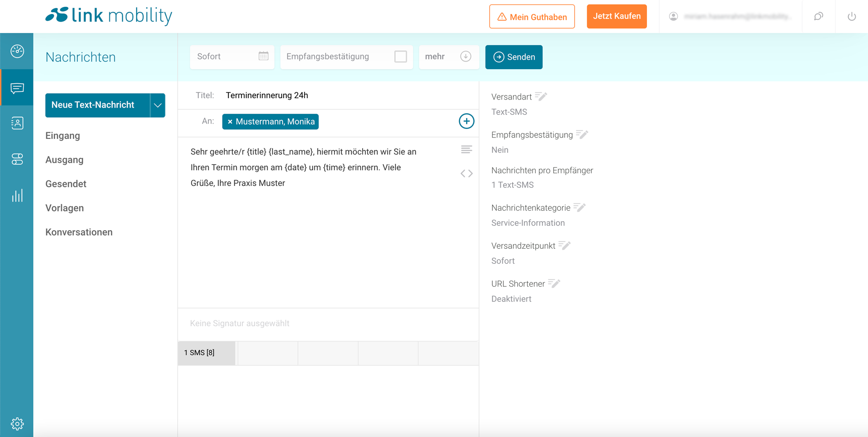Open the Ausgang folder
Viewport: 868px width, 437px height.
tap(65, 160)
